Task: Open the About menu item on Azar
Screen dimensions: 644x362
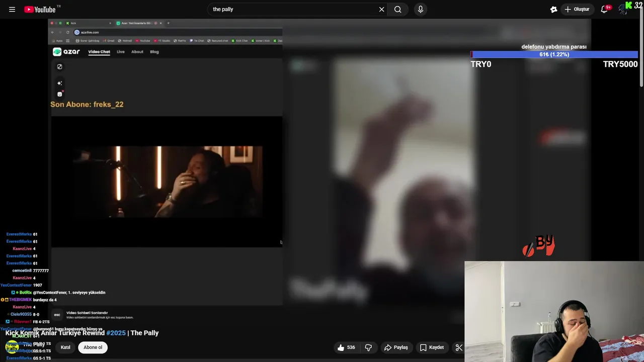Action: 137,52
